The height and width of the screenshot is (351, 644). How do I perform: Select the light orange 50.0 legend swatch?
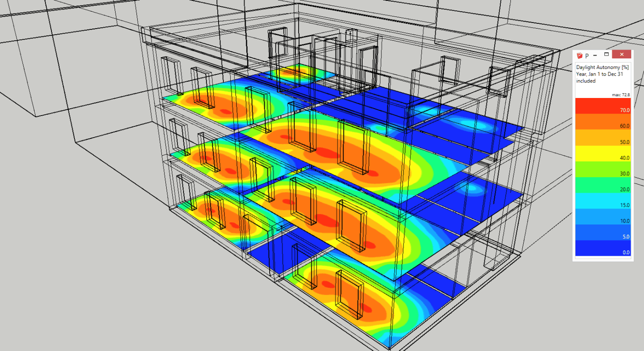tap(603, 138)
